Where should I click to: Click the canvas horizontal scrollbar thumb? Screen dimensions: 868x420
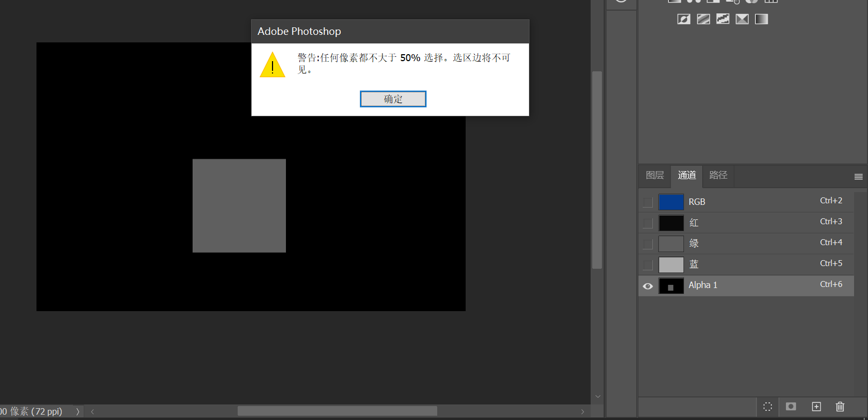337,411
